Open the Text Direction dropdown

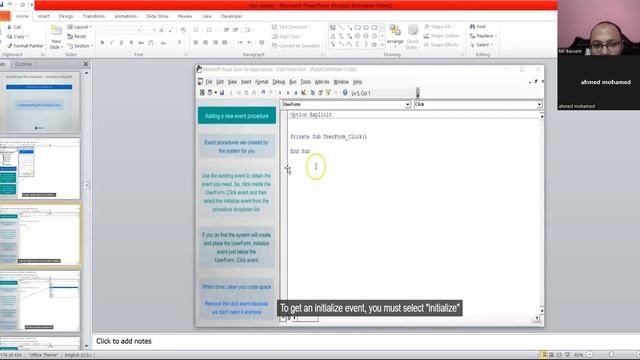[292, 27]
